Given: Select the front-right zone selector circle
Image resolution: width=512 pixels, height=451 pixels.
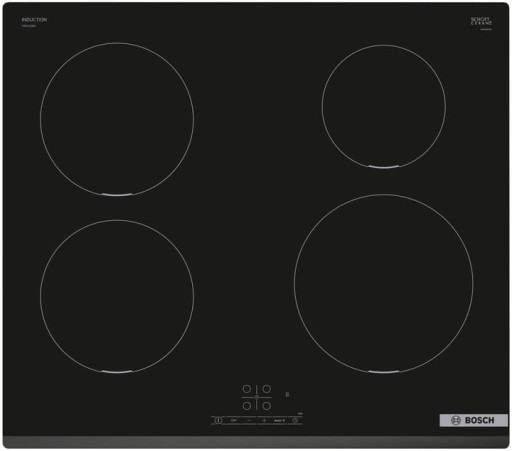Looking at the screenshot, I should click(x=266, y=406).
